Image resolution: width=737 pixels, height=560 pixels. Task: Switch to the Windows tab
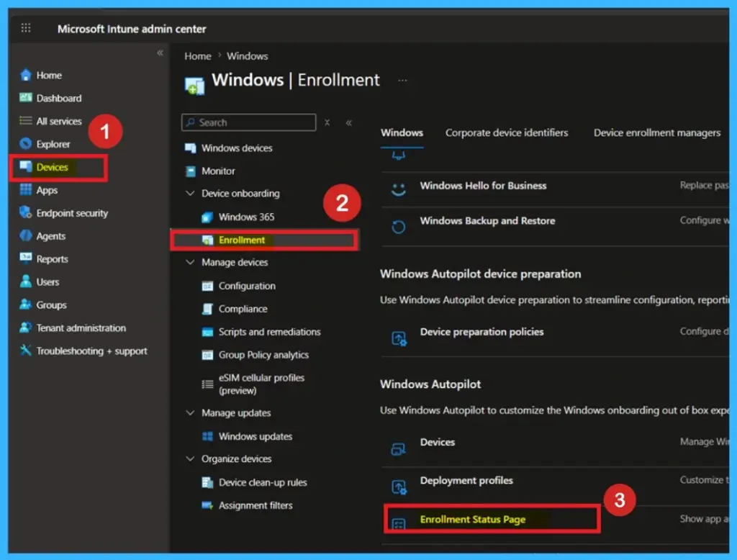click(402, 132)
